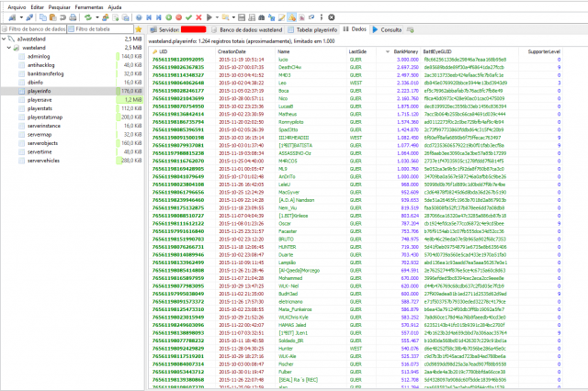Open the session manager connect icon

pyautogui.click(x=12, y=17)
